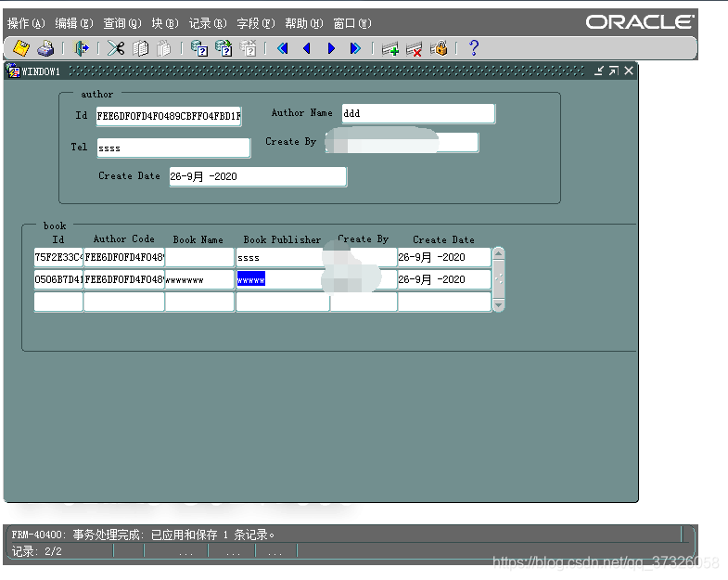728x580 pixels.
Task: Go to the next record with single right arrow
Action: [x=331, y=48]
